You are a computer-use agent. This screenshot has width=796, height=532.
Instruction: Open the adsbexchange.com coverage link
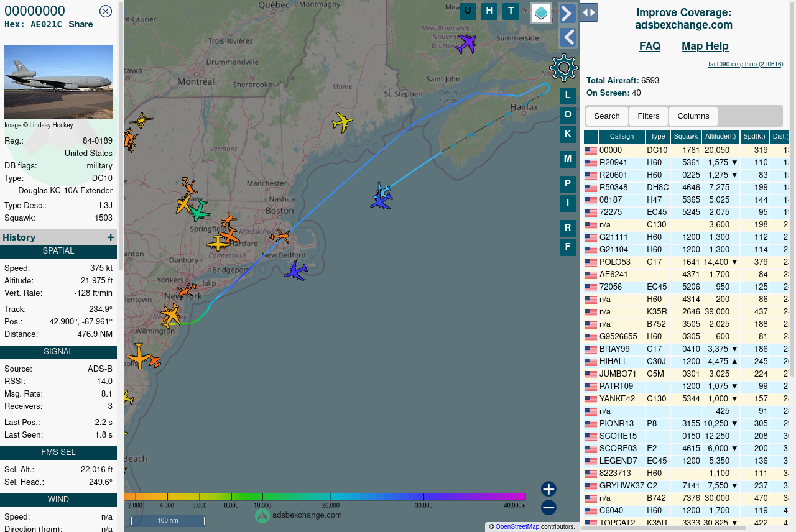pos(684,25)
